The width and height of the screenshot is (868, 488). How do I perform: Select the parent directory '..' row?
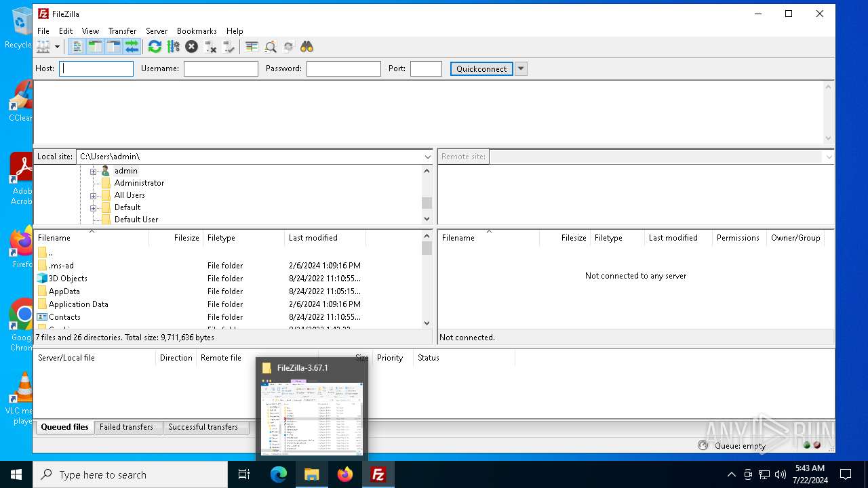(x=228, y=253)
